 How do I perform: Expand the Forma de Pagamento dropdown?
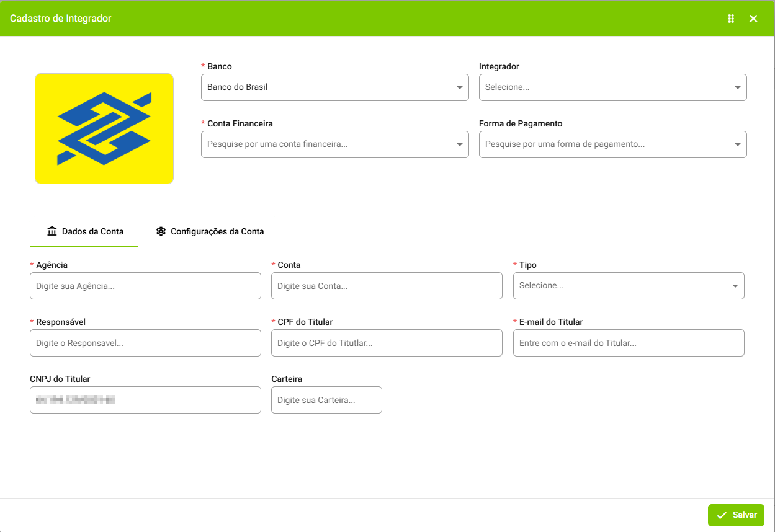point(612,144)
